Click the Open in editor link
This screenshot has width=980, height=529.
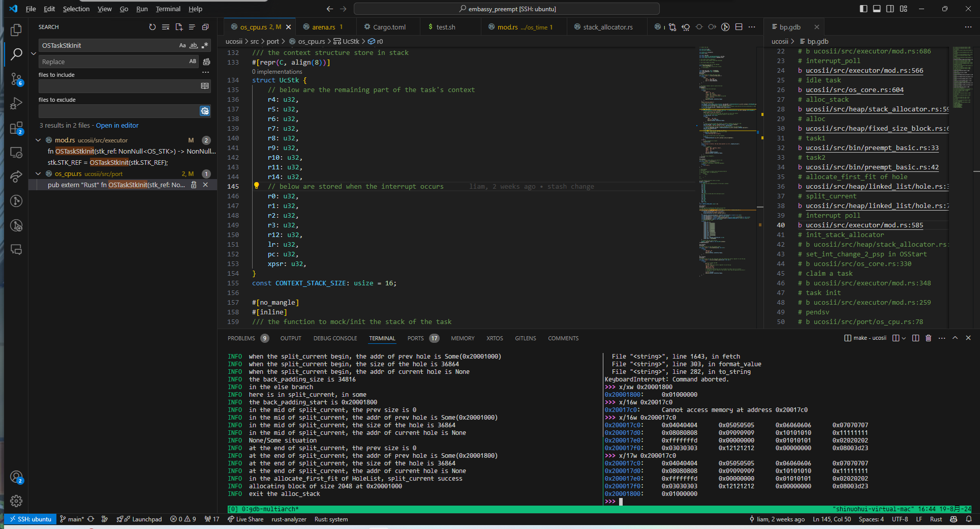[x=117, y=126]
